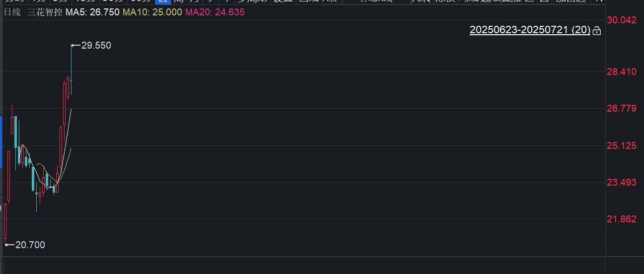Select the 26.779 price axis label
The height and width of the screenshot is (274, 644).
pyautogui.click(x=623, y=109)
